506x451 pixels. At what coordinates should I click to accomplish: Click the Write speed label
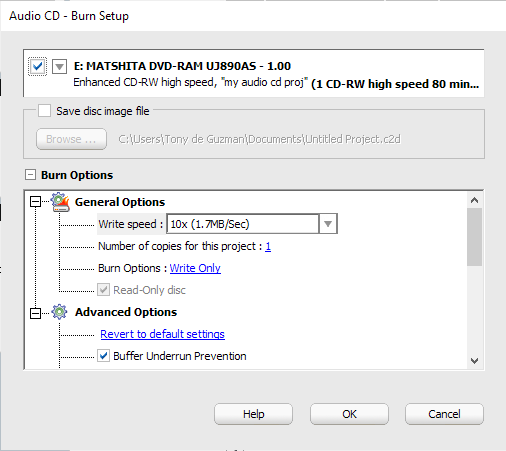point(130,224)
